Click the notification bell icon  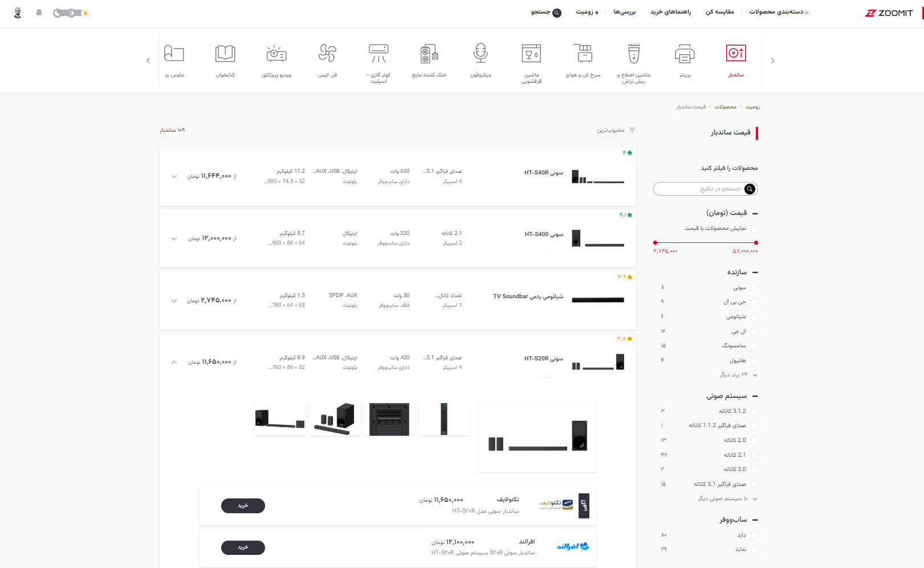click(39, 13)
